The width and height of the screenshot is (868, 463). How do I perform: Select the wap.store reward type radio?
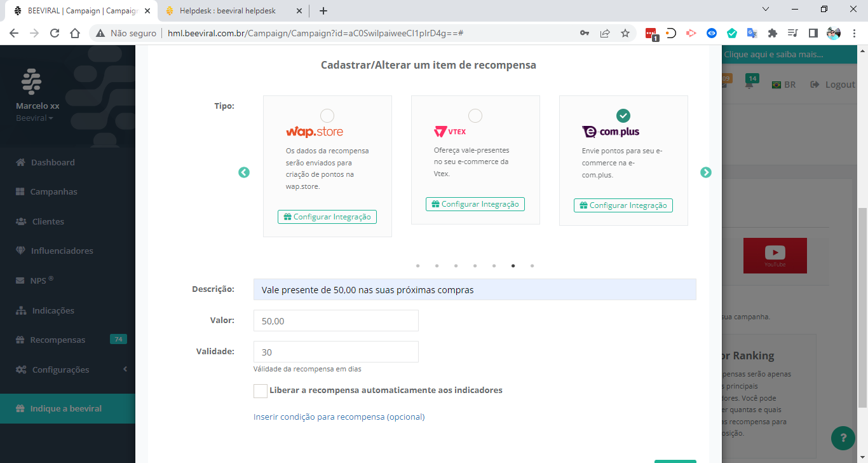coord(327,116)
